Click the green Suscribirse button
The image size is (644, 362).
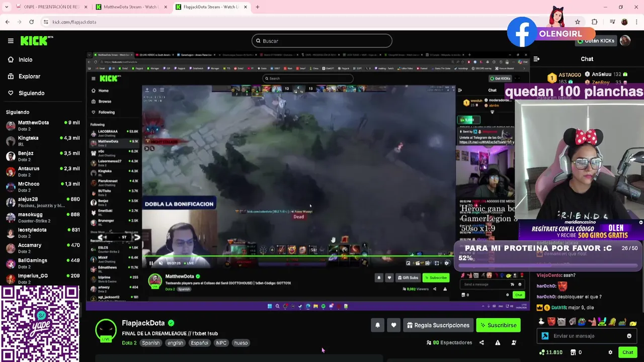[498, 325]
